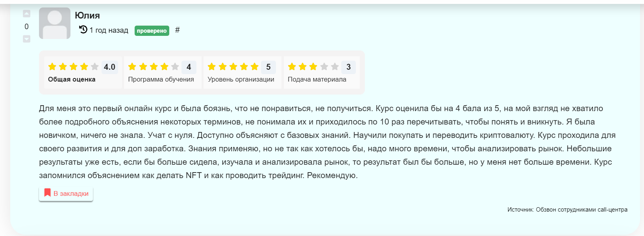Image resolution: width=644 pixels, height=236 pixels.
Task: Click the 4.0 overall score badge
Action: click(109, 67)
